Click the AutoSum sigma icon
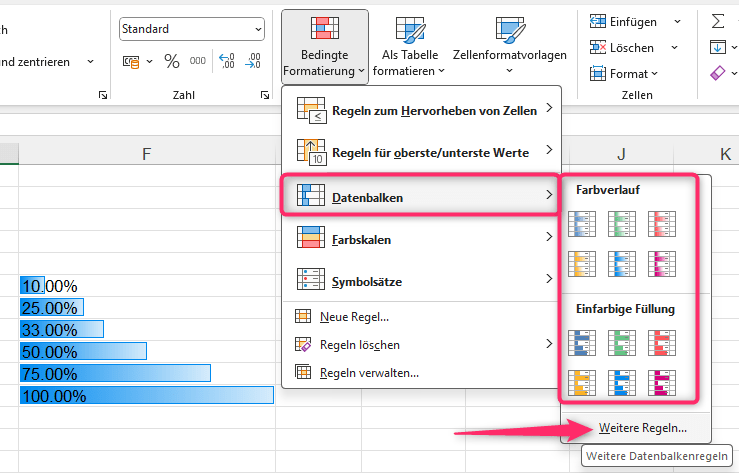This screenshot has height=473, width=739. [718, 21]
